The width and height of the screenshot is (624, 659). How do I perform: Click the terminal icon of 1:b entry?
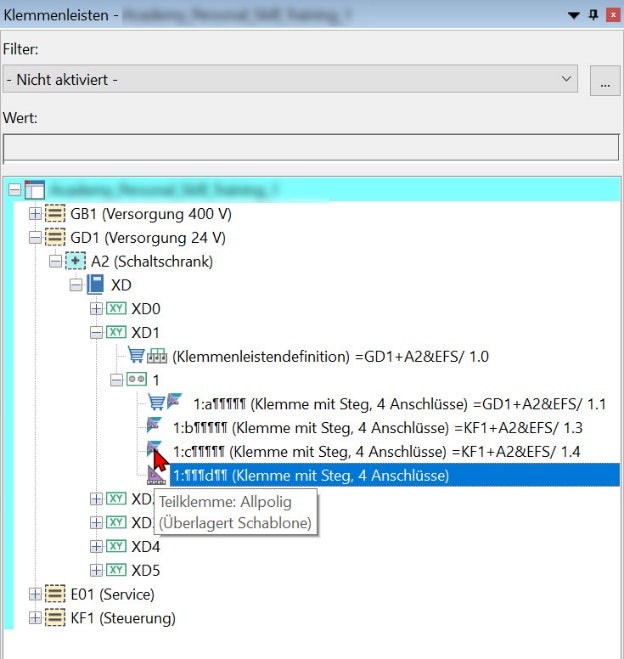[x=154, y=427]
